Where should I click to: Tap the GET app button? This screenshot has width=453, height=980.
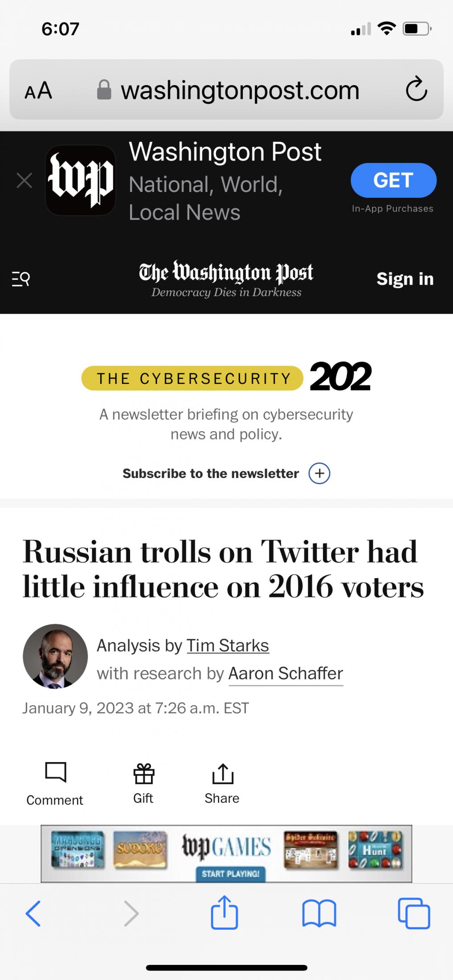point(393,180)
